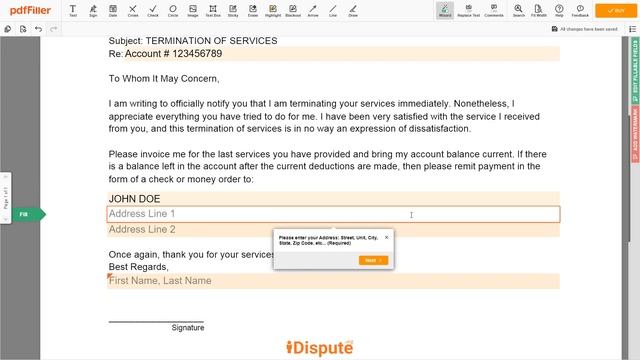The height and width of the screenshot is (360, 640).
Task: Open the Search tool
Action: 519,11
